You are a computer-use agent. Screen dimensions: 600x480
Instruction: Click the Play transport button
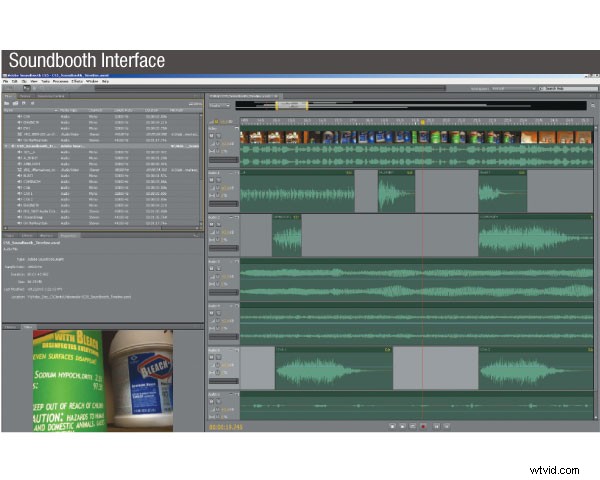(x=403, y=426)
